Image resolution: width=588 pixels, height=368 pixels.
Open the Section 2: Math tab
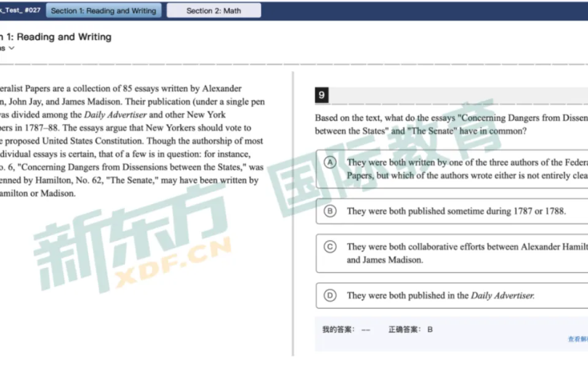point(213,11)
